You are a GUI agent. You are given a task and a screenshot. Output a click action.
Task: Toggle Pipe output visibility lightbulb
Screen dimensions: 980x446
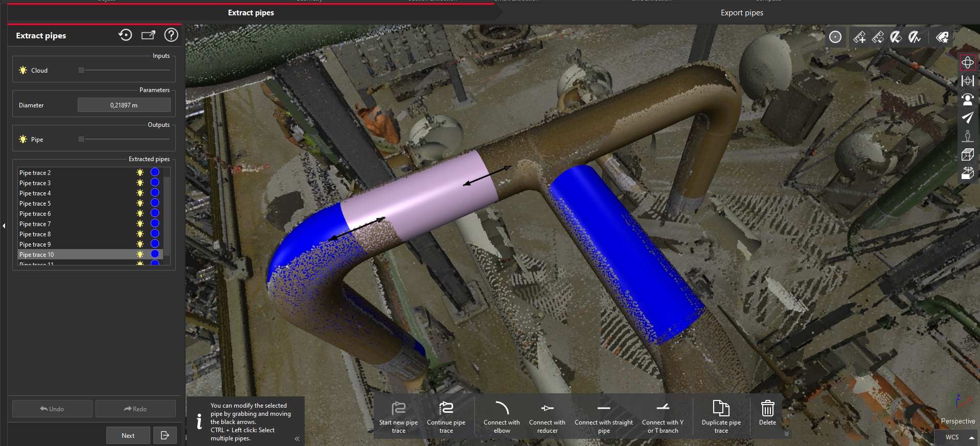(23, 139)
